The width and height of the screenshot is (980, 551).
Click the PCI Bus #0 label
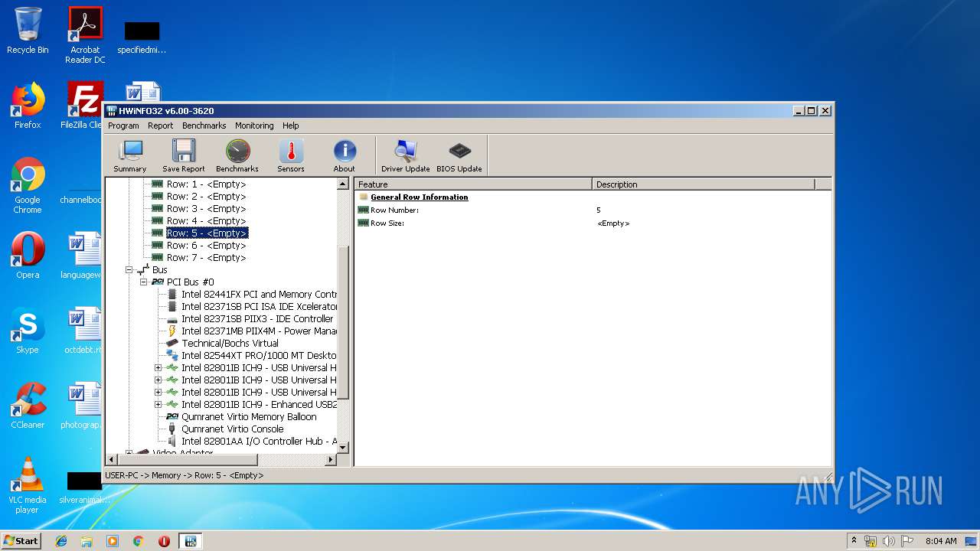(x=191, y=282)
